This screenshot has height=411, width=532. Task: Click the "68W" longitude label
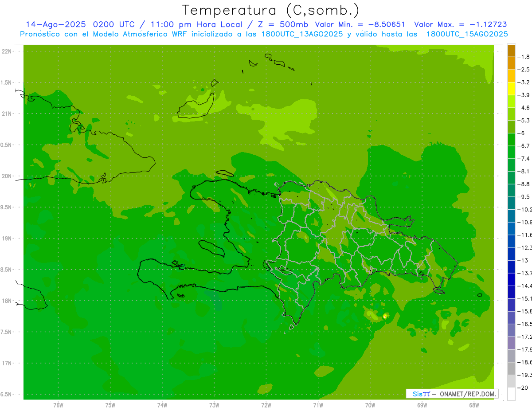pos(474,405)
